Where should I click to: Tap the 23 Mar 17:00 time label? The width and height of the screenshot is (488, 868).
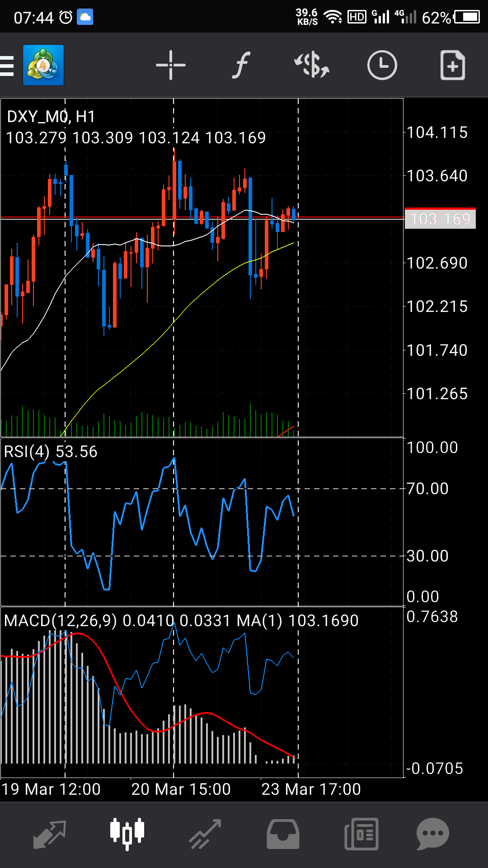(311, 789)
